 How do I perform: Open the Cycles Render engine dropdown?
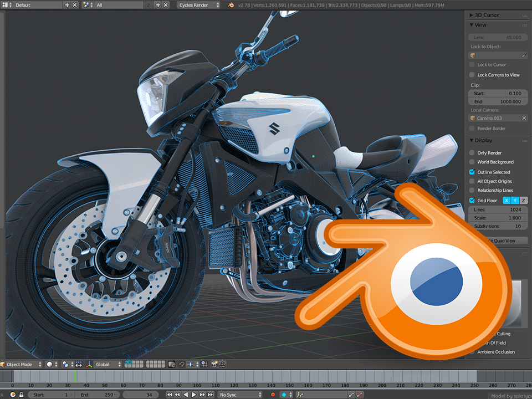click(x=199, y=5)
